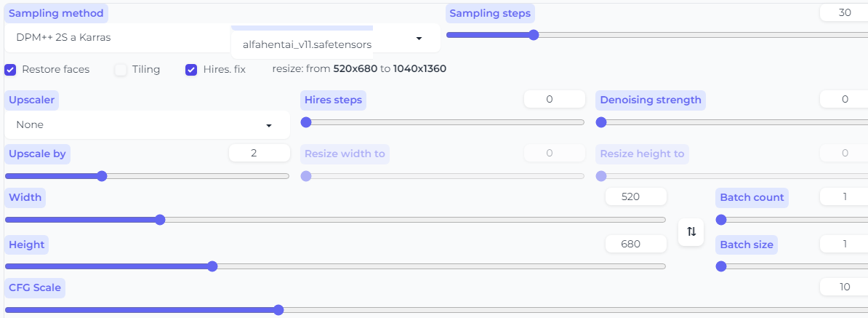Toggle the Restore faces checkbox
868x318 pixels.
tap(11, 70)
